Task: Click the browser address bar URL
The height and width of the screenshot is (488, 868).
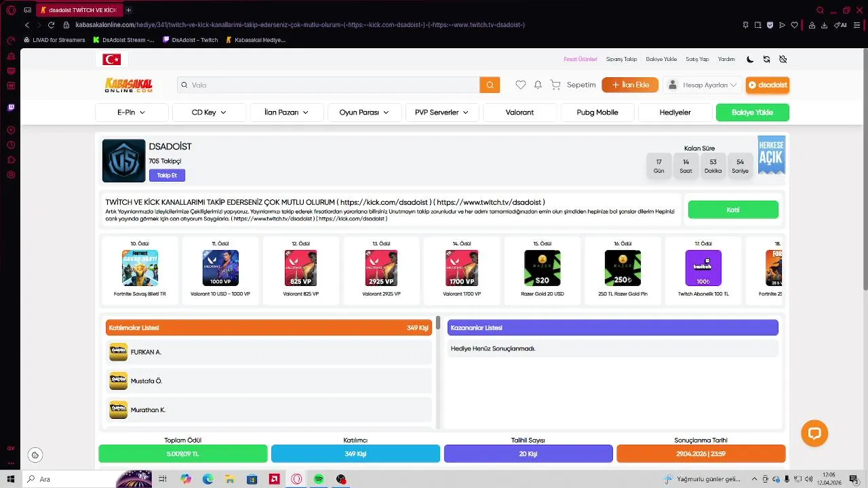Action: [300, 25]
